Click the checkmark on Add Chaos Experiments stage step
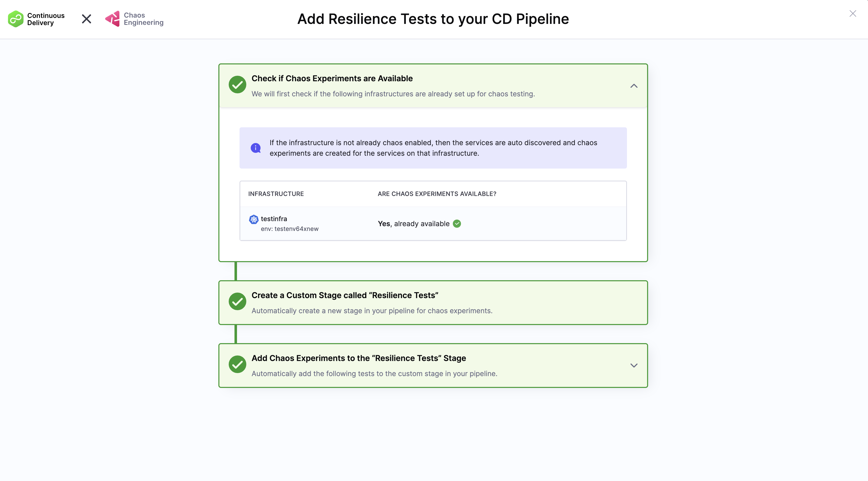Viewport: 868px width, 481px height. (x=238, y=365)
